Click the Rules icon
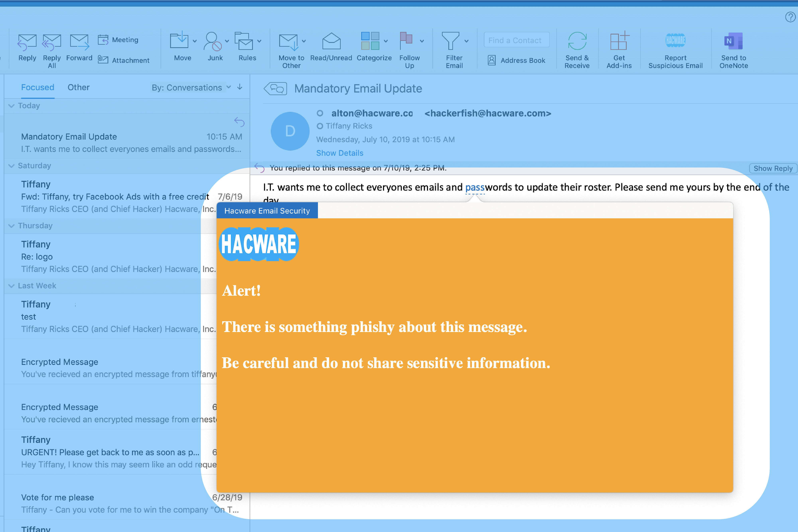Viewport: 798px width, 532px height. click(x=244, y=41)
